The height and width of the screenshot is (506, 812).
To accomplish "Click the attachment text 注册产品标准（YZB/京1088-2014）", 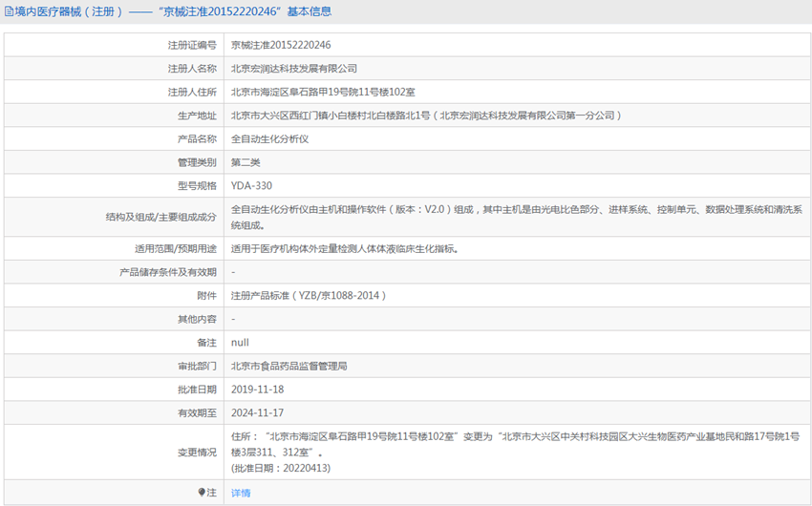I will [x=309, y=295].
